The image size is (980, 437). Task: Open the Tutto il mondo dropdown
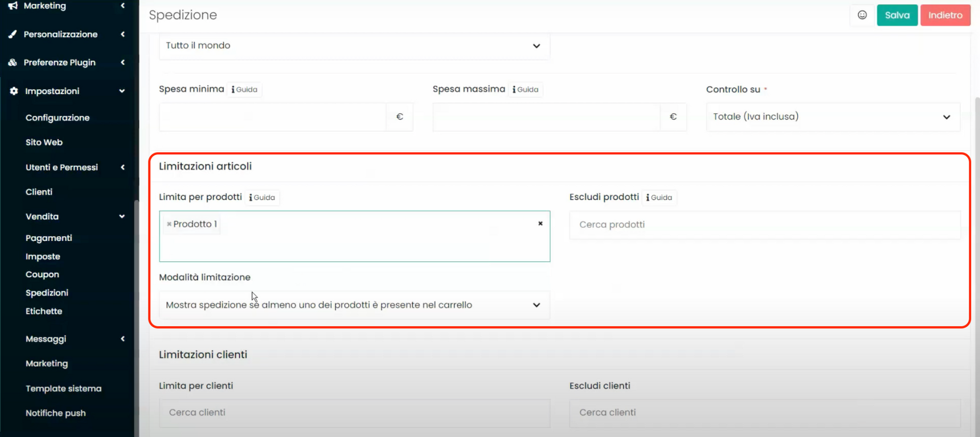click(354, 46)
